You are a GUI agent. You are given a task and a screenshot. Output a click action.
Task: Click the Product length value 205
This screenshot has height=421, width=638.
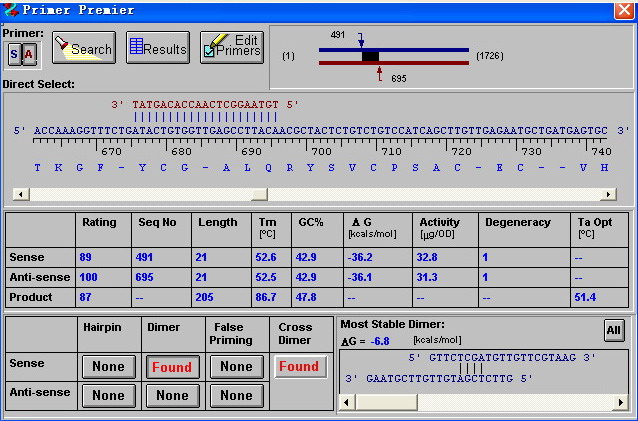tap(204, 297)
